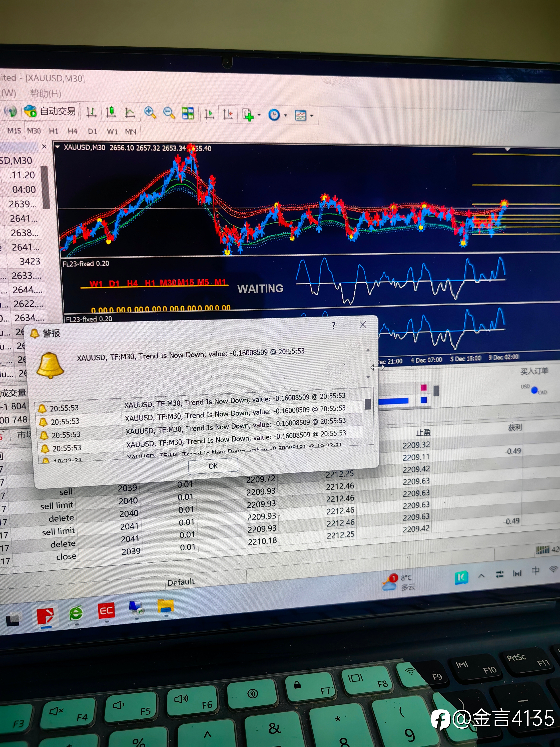Click the blue color square in panel
This screenshot has width=560, height=747.
point(424,400)
